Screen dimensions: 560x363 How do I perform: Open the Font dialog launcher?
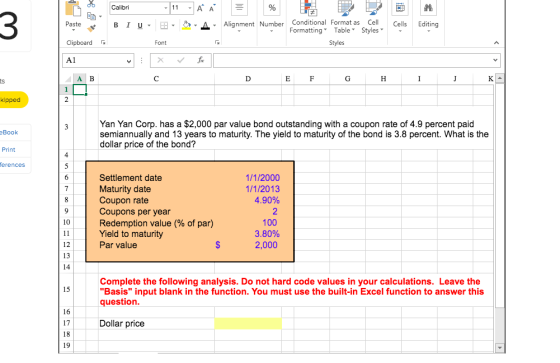click(217, 43)
